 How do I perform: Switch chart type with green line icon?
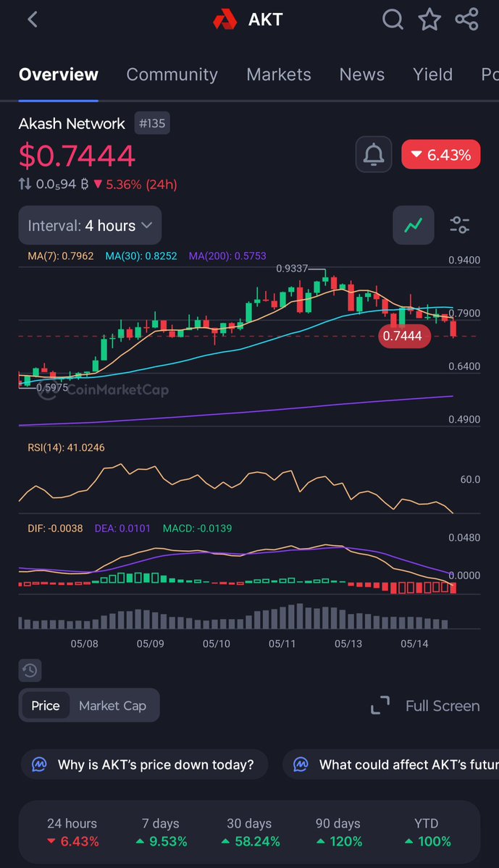click(413, 225)
